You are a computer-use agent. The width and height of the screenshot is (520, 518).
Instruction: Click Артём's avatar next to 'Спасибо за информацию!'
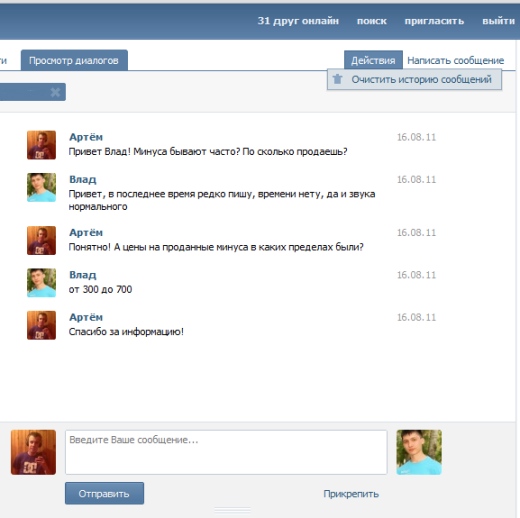tap(41, 325)
